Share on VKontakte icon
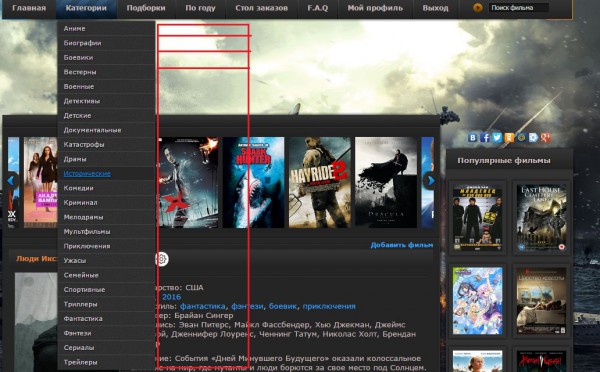The width and height of the screenshot is (600, 372). pos(473,137)
